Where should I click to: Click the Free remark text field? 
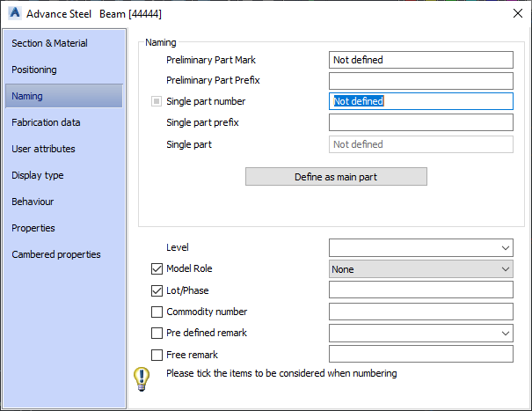click(x=420, y=354)
